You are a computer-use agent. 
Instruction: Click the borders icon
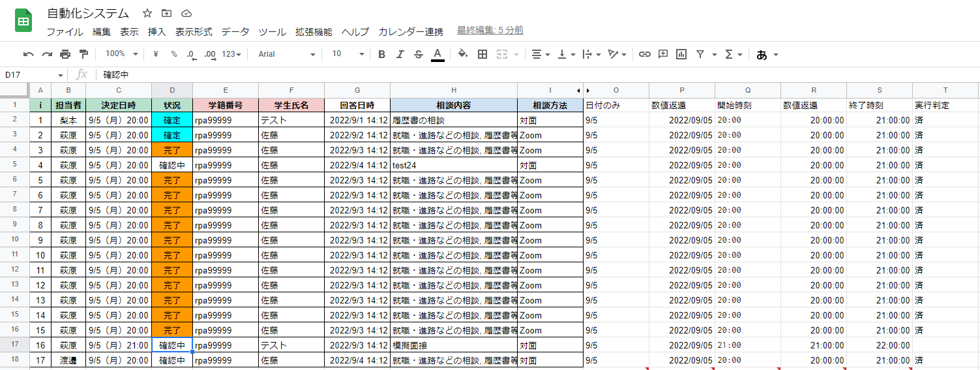483,54
